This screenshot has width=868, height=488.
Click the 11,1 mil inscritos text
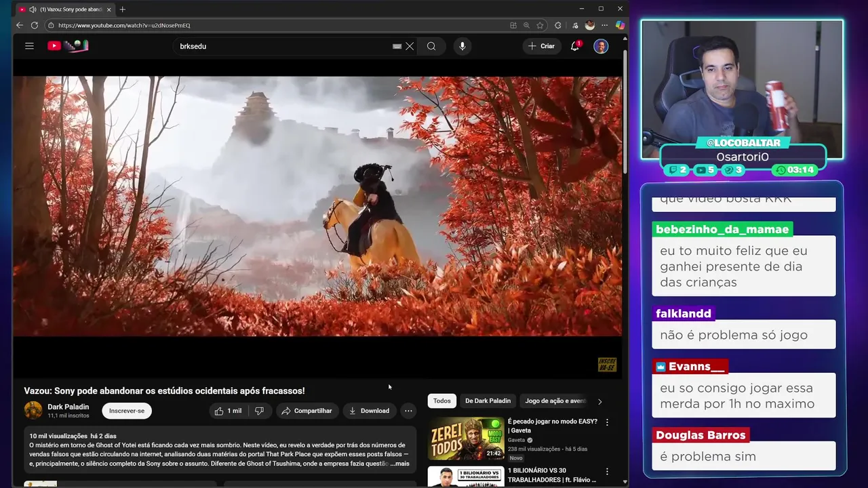68,415
